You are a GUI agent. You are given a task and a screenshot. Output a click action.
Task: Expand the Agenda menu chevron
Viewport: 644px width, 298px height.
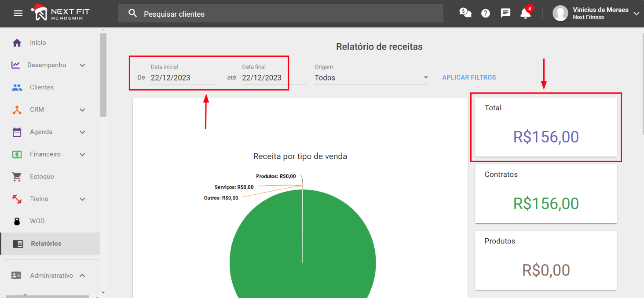point(82,132)
